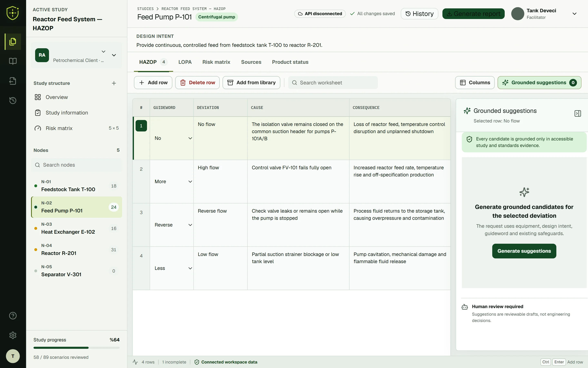Click the sparkle icon in suggestions placeholder
The image size is (588, 368).
coord(524,192)
